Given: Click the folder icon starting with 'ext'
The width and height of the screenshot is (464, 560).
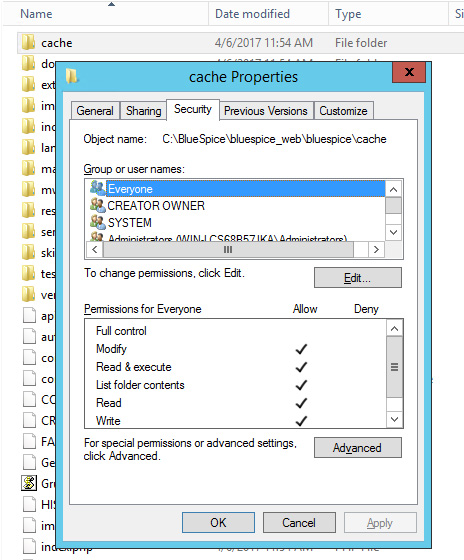Looking at the screenshot, I should 28,85.
